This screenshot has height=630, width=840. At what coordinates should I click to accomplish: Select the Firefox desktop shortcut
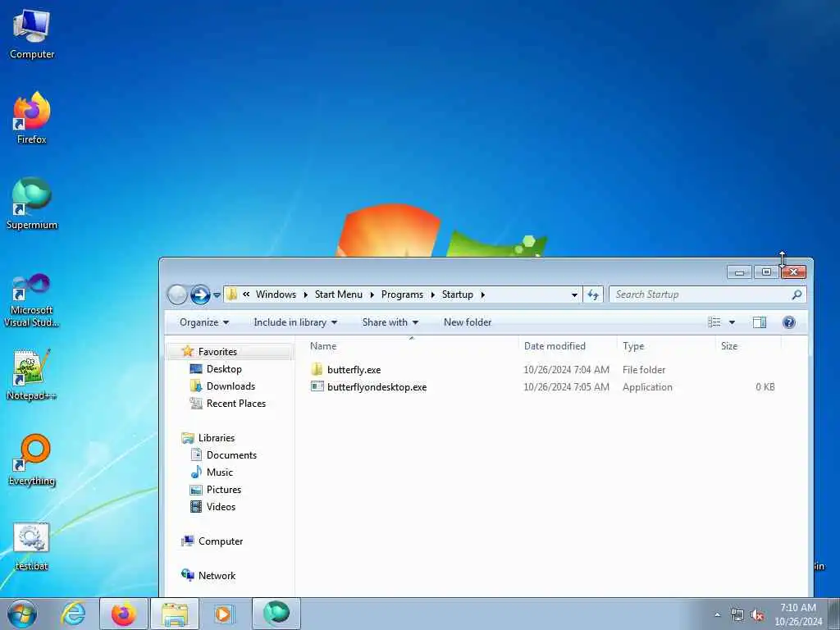point(32,118)
